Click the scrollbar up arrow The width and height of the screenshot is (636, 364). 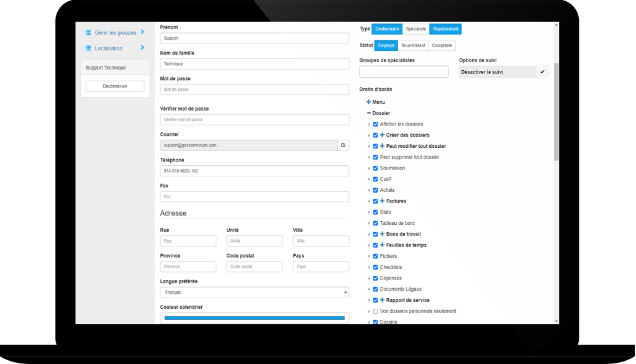pyautogui.click(x=556, y=25)
